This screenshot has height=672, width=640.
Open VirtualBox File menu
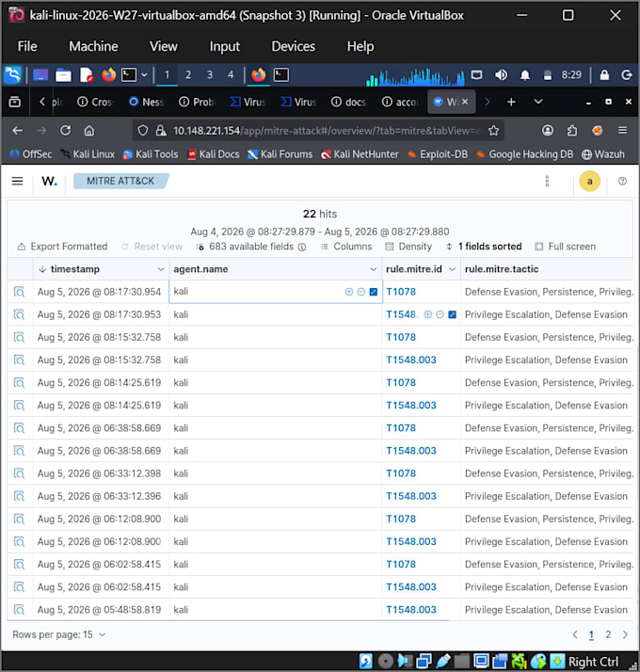click(27, 46)
